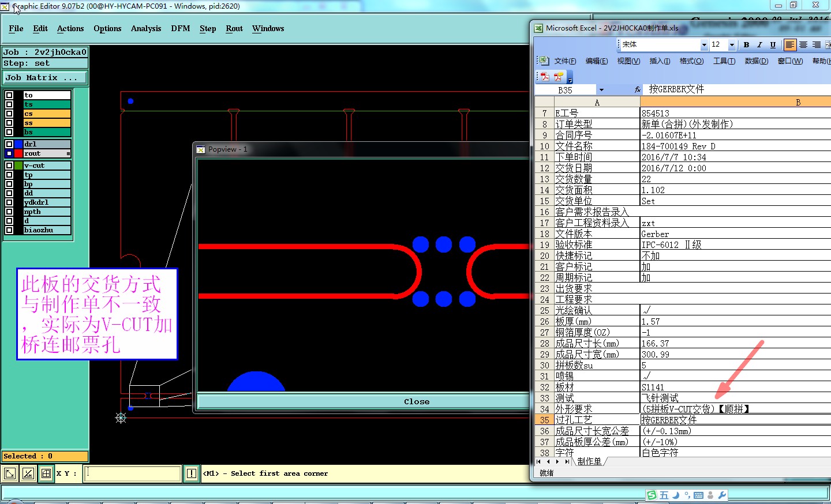Click the center align icon in Excel
Viewport: 831px width, 504px height.
point(803,45)
